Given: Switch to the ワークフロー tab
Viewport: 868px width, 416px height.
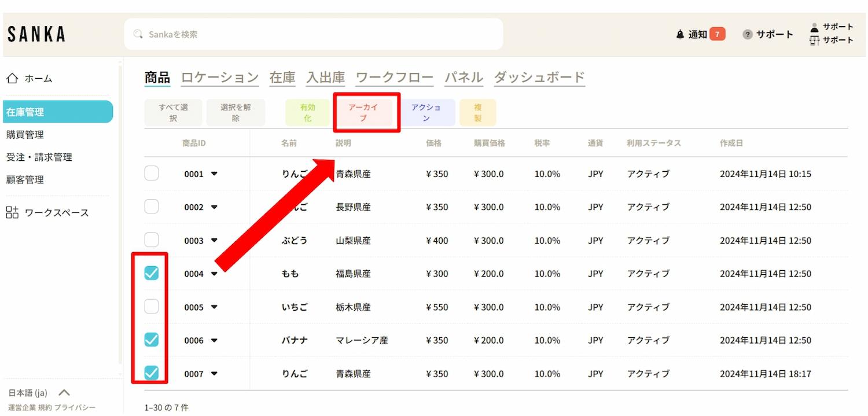Looking at the screenshot, I should point(395,78).
